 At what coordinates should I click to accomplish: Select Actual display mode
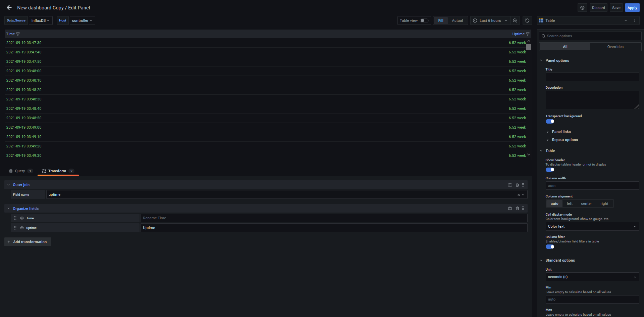[457, 20]
